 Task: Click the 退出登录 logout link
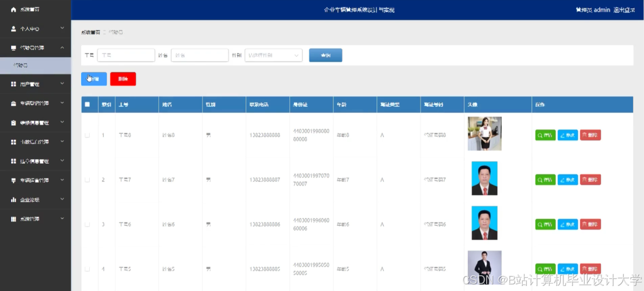[624, 10]
